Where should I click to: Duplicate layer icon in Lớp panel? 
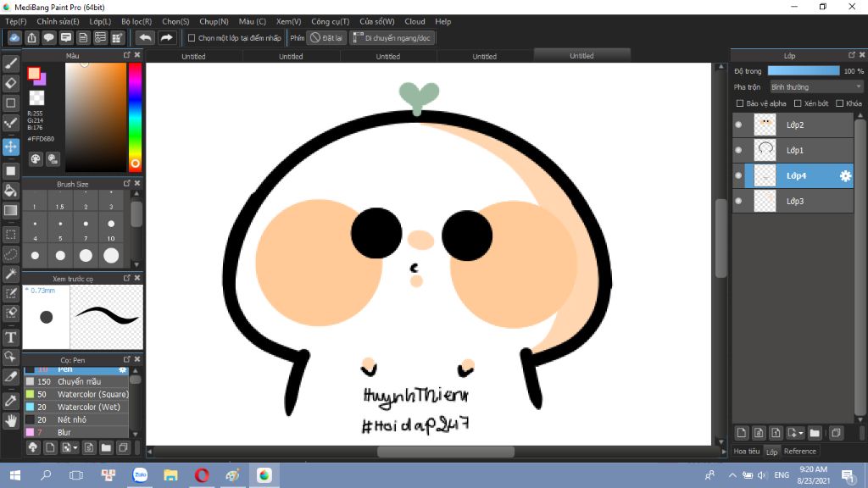[836, 433]
